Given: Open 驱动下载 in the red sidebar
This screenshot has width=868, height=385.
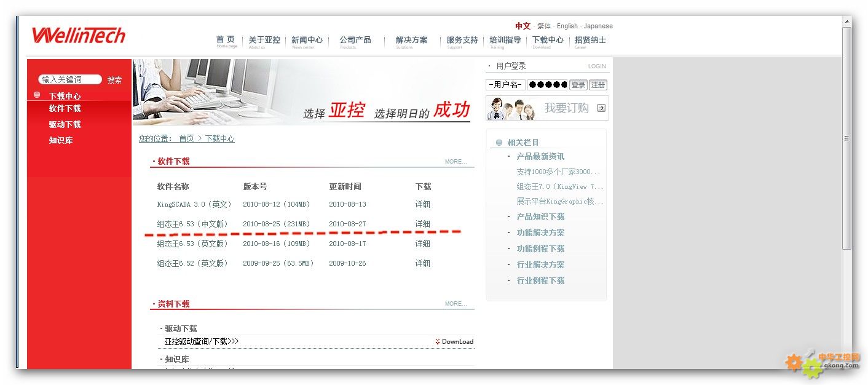Looking at the screenshot, I should click(x=65, y=124).
